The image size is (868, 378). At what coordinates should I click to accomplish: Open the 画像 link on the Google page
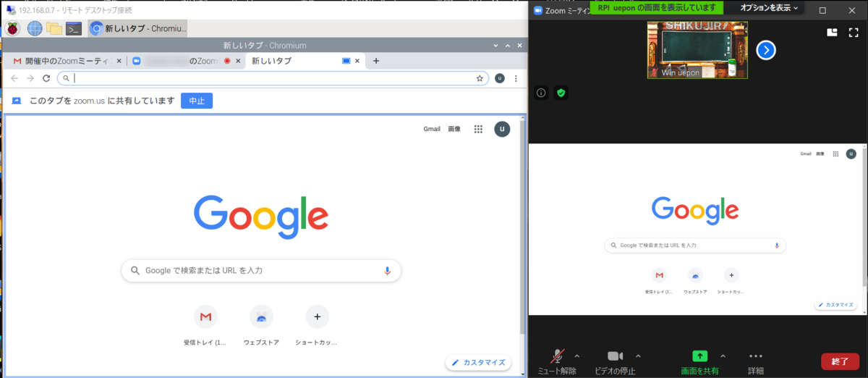pyautogui.click(x=454, y=129)
